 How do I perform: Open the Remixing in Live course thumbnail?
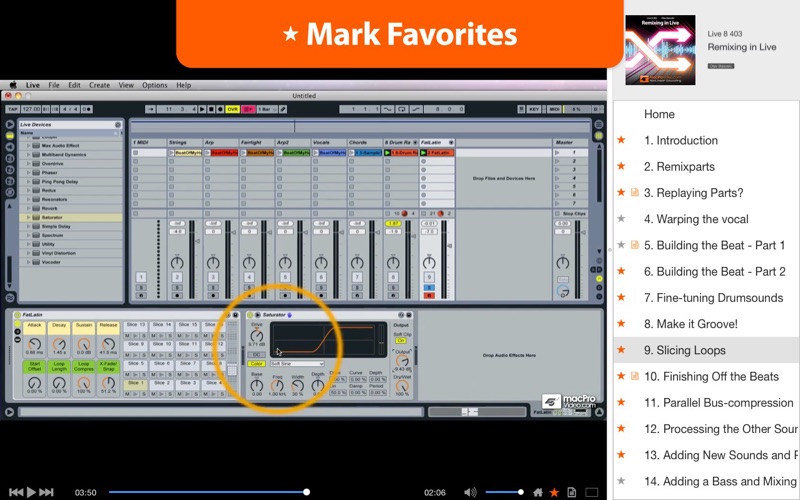(x=660, y=49)
